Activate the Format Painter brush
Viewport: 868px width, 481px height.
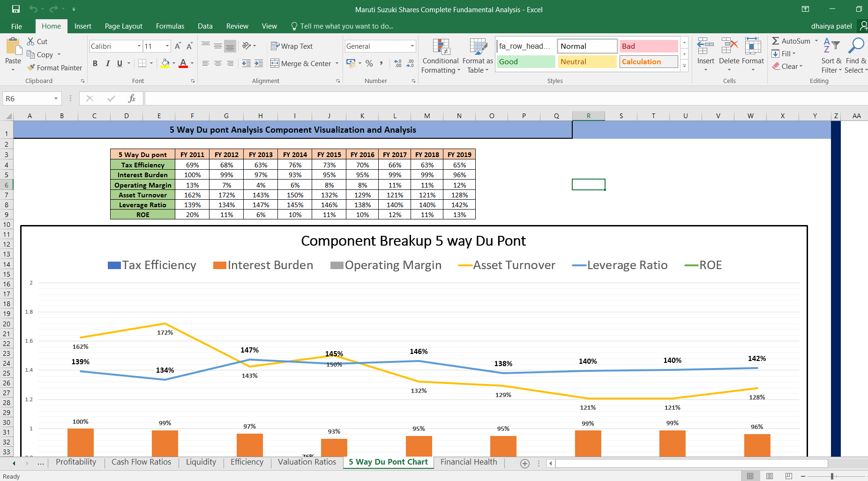click(x=31, y=68)
